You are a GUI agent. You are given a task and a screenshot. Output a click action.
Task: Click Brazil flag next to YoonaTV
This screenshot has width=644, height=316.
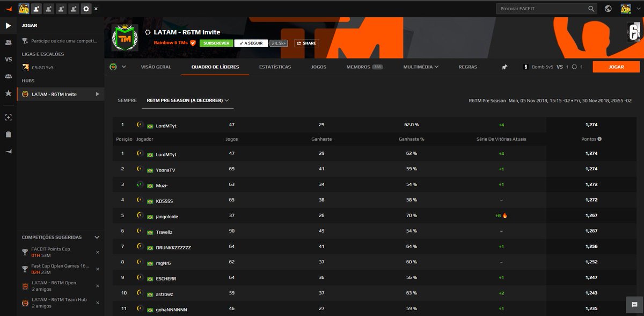coord(150,170)
